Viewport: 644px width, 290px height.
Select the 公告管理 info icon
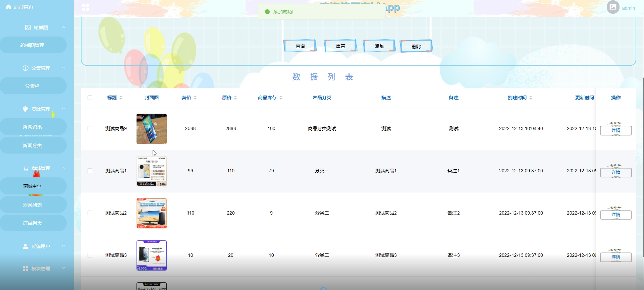tap(25, 68)
